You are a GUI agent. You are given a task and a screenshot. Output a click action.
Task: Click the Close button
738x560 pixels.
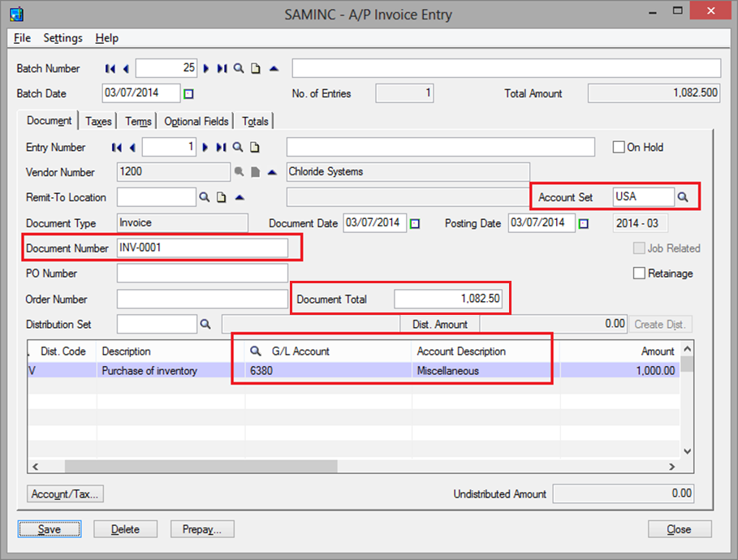pyautogui.click(x=680, y=529)
